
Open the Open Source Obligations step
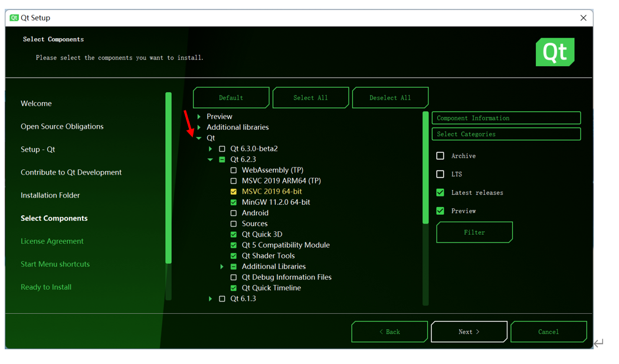[62, 126]
